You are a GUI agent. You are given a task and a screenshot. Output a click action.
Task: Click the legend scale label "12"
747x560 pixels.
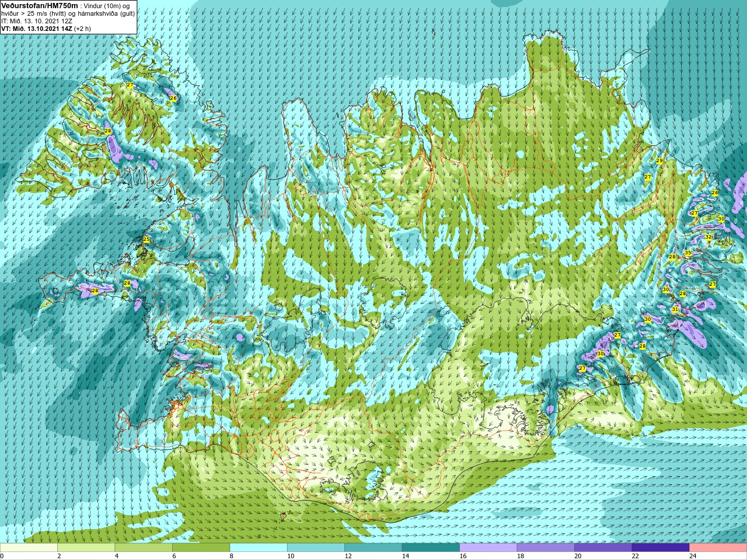point(348,556)
